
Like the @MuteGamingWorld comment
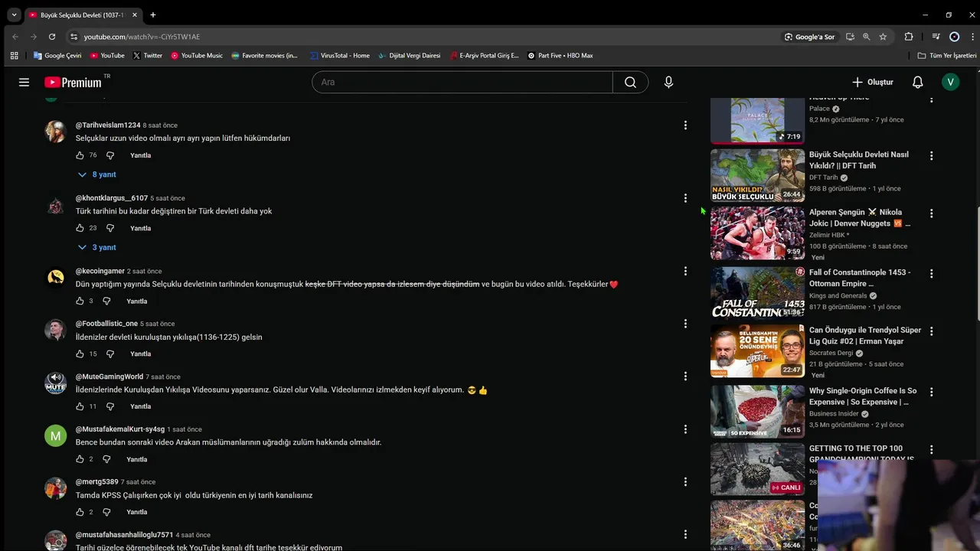pos(80,406)
